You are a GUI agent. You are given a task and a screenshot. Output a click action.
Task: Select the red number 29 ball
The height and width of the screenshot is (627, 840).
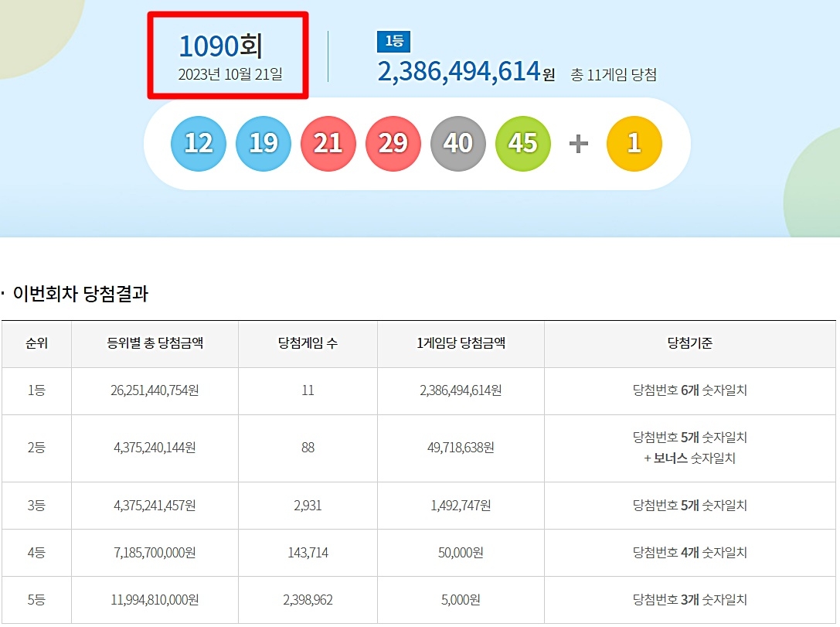pyautogui.click(x=393, y=144)
